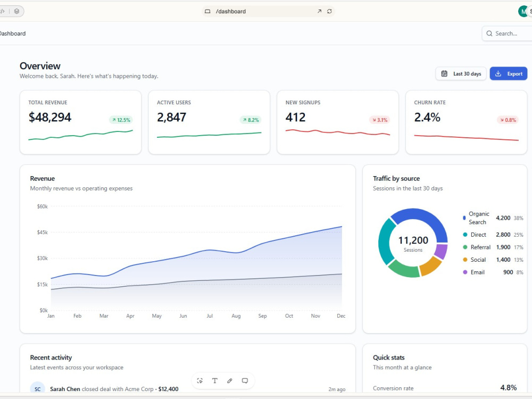The image size is (532, 399).
Task: Click the Revenue chart title
Action: pos(43,178)
